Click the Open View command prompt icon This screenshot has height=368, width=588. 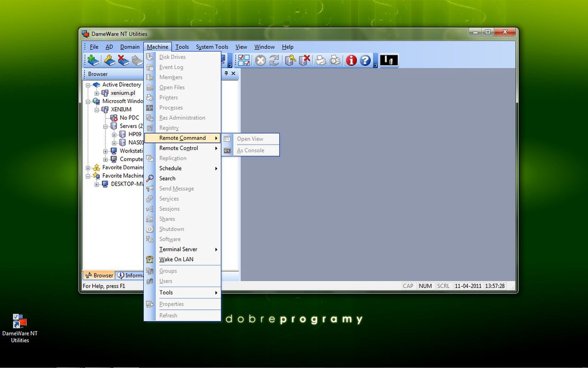click(227, 139)
